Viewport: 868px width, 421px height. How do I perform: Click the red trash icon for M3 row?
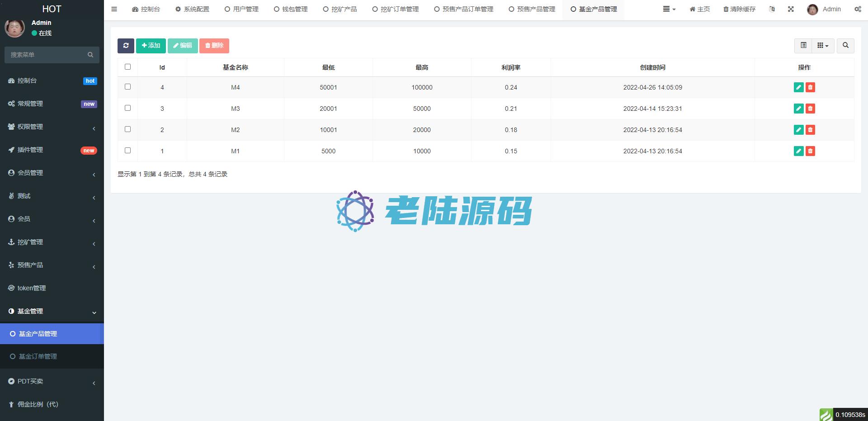click(x=810, y=109)
